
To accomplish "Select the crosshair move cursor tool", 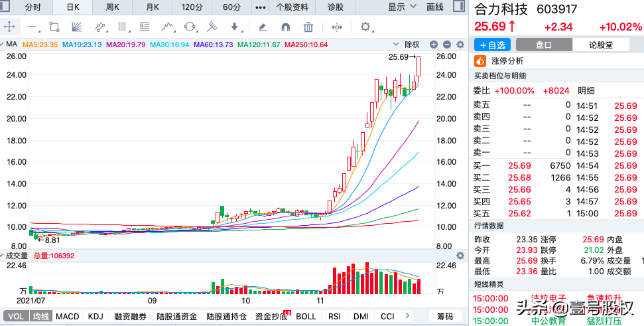I will point(9,27).
